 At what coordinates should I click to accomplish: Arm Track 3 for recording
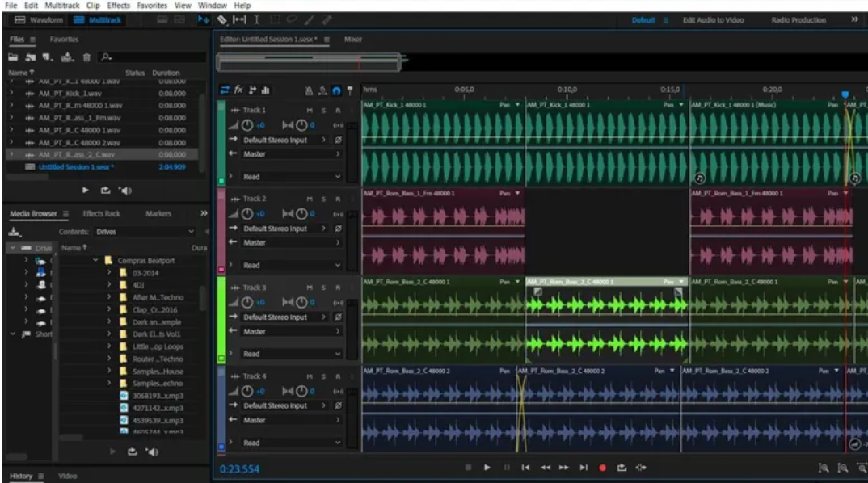pos(338,288)
